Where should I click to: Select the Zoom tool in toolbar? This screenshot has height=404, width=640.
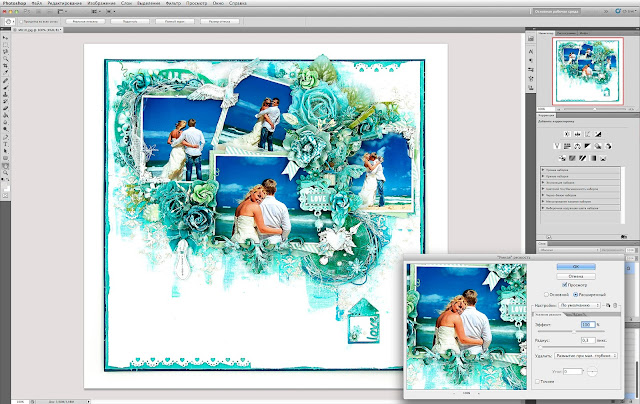pos(5,173)
